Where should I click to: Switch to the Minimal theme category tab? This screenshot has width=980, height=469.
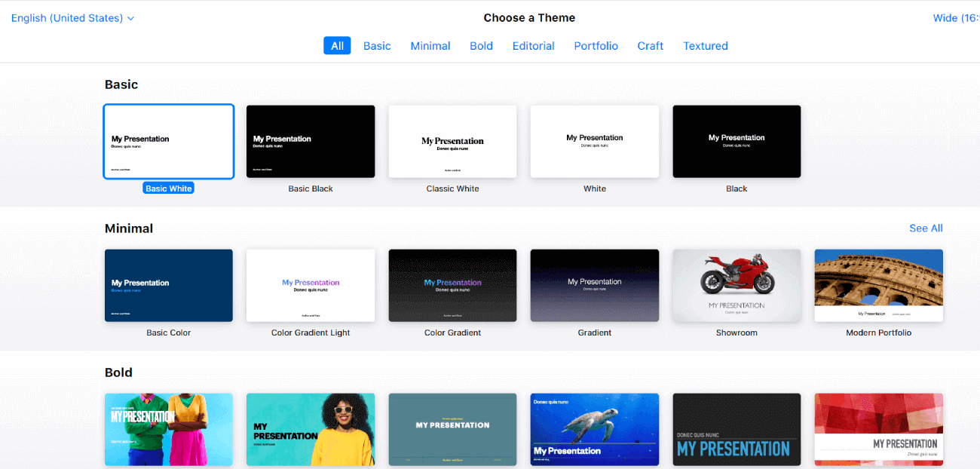tap(430, 45)
